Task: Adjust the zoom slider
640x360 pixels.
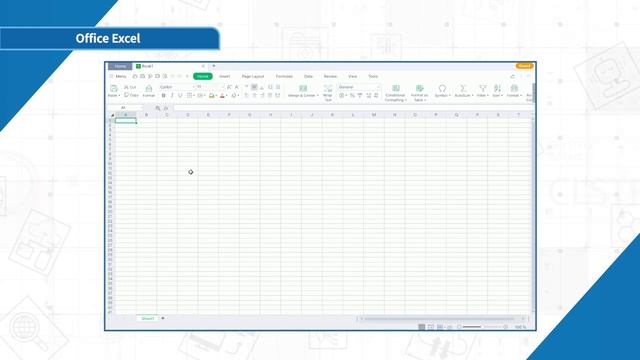Action: click(x=482, y=327)
